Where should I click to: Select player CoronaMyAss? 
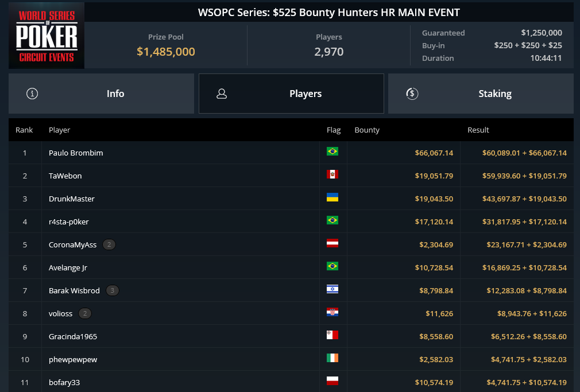(72, 245)
